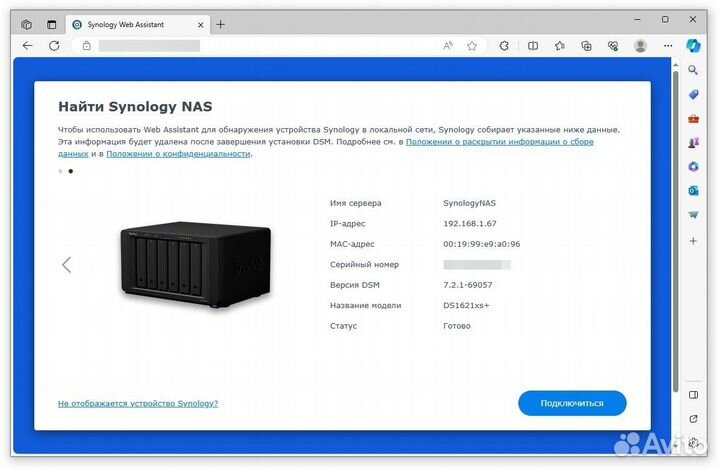Open Collections icon in toolbar
Viewport: 720px width, 470px height.
[x=586, y=45]
